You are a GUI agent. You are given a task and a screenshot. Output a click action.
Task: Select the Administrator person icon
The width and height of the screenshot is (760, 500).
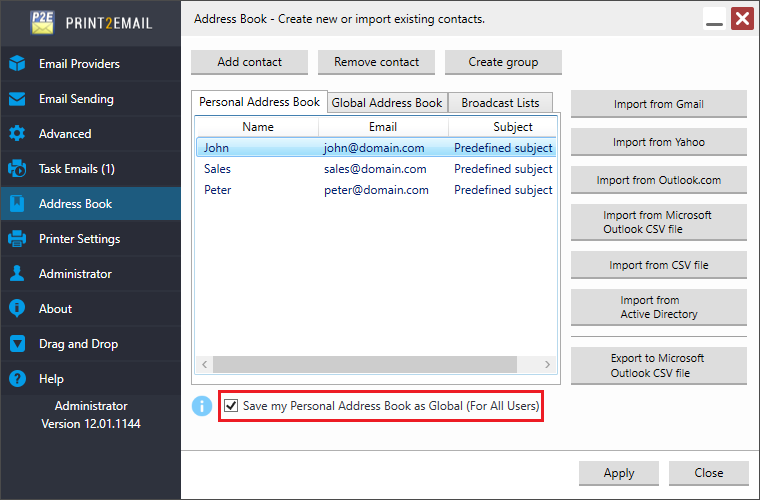(17, 274)
